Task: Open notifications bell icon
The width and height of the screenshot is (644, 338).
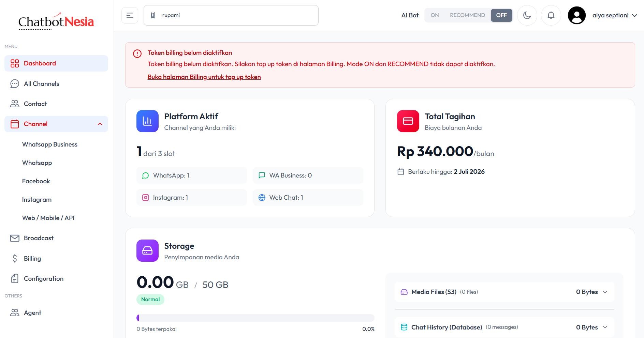Action: tap(551, 15)
